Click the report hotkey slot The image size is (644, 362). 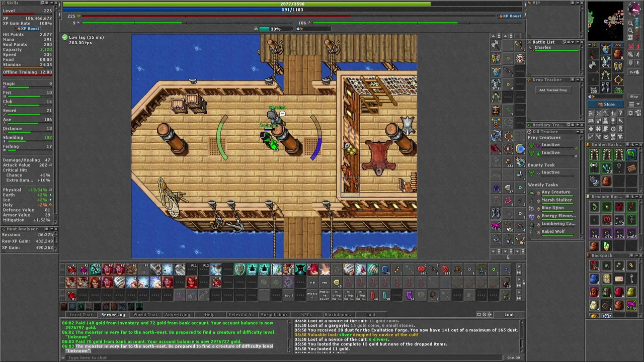point(288,295)
